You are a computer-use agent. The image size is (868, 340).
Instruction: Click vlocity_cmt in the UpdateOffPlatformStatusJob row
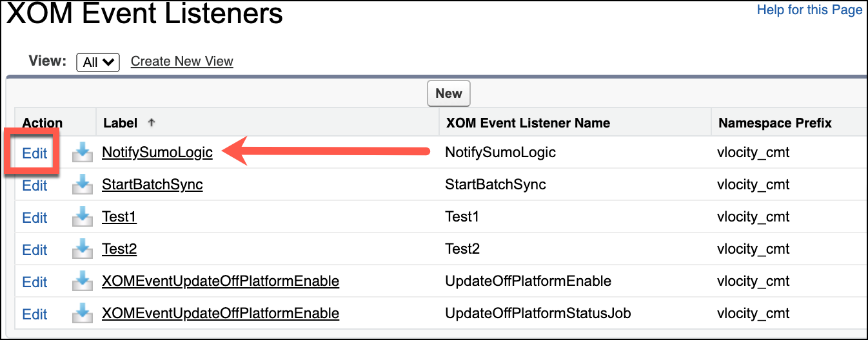click(753, 314)
